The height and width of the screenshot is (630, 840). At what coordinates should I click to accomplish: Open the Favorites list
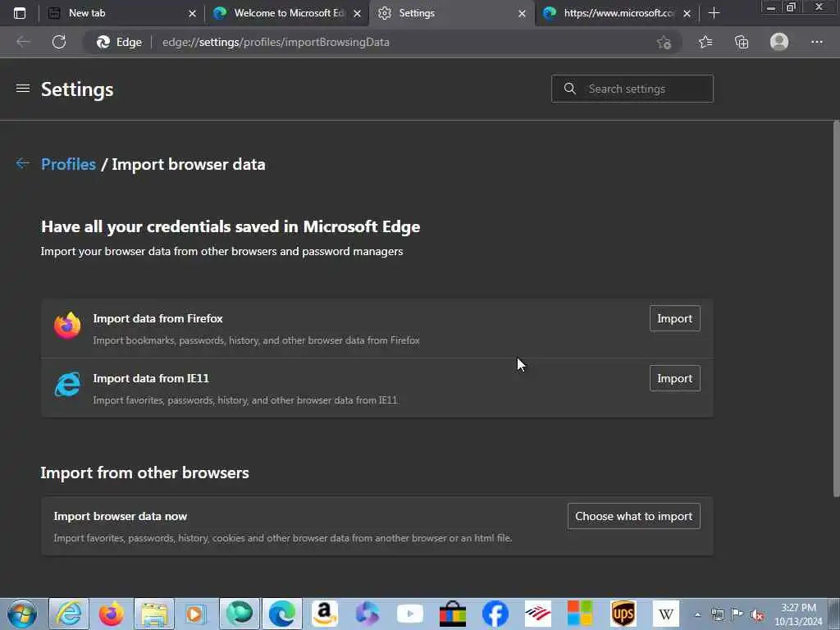pyautogui.click(x=705, y=42)
